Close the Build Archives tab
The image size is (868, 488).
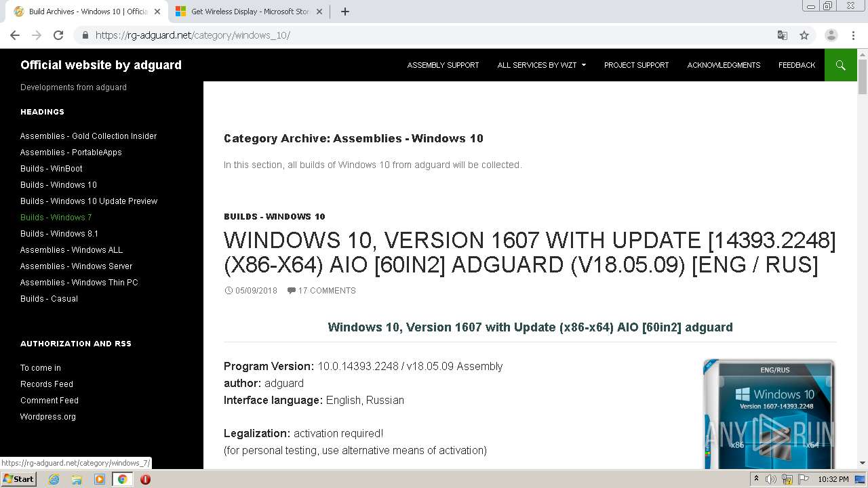(157, 12)
